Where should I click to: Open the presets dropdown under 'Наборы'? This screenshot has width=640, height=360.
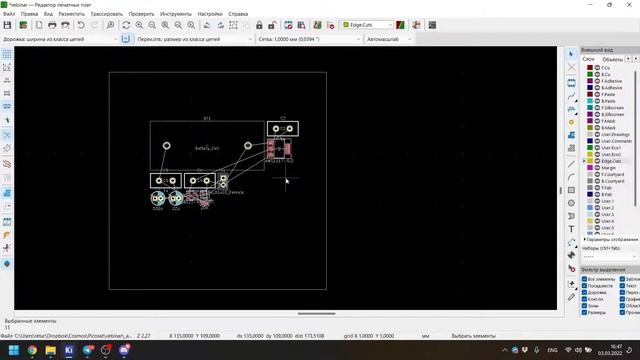609,257
